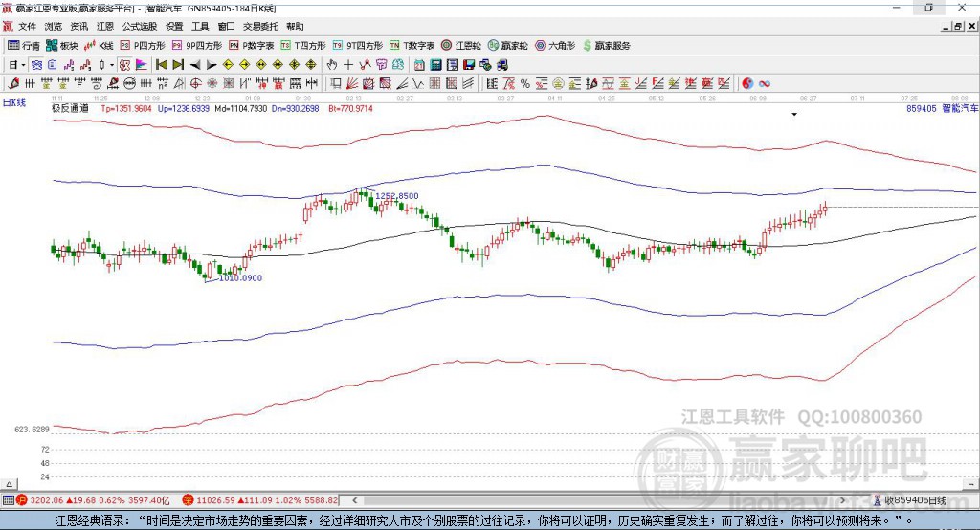Click the small black triangle marker above chart
Image resolution: width=980 pixels, height=530 pixels.
coord(794,115)
